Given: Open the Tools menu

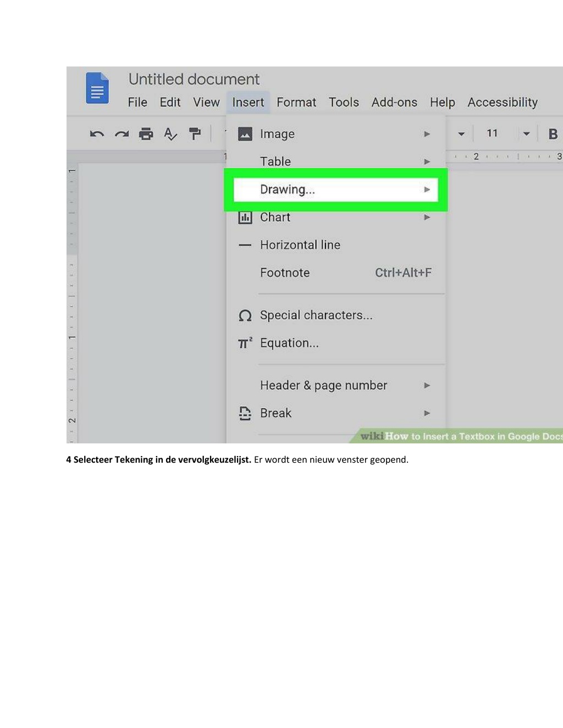Looking at the screenshot, I should point(344,102).
